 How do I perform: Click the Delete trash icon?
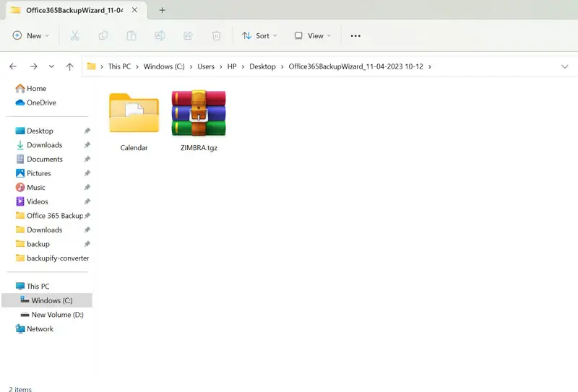216,36
